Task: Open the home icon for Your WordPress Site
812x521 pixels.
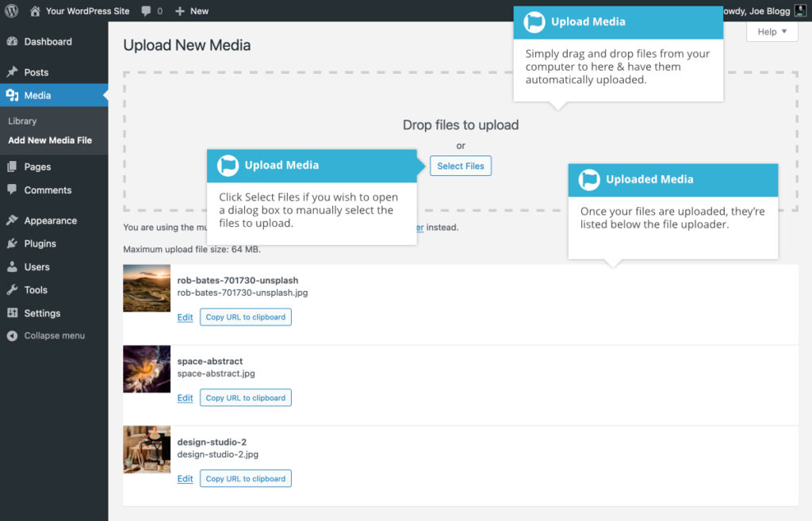Action: point(35,11)
